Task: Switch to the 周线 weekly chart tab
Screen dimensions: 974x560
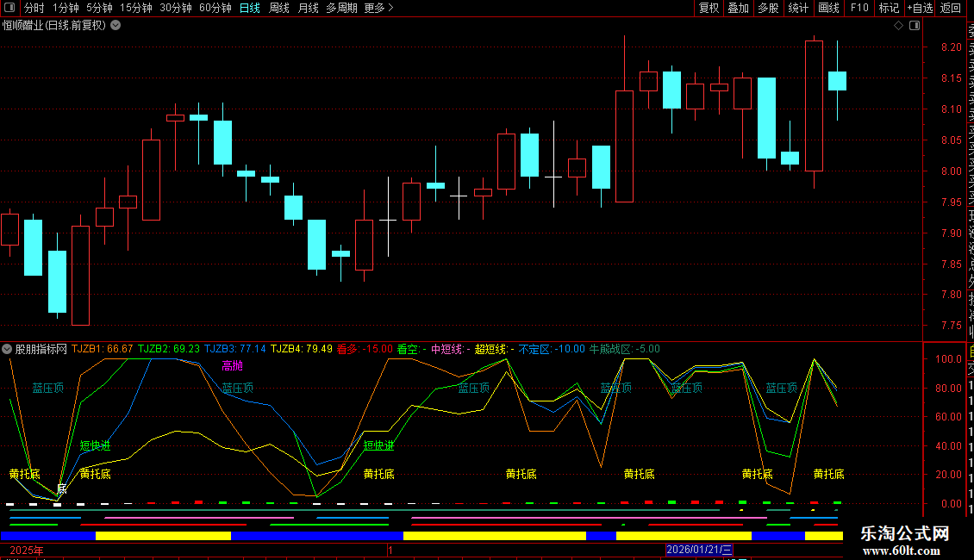Action: click(279, 8)
